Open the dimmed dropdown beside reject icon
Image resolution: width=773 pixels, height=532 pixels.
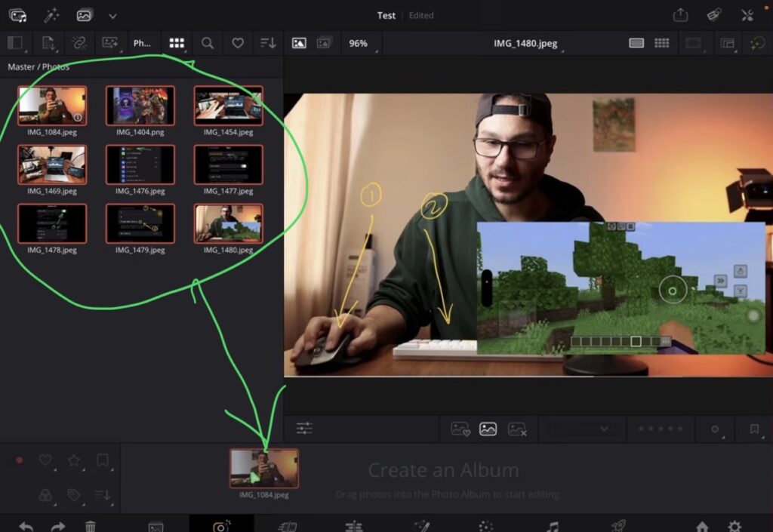point(582,429)
